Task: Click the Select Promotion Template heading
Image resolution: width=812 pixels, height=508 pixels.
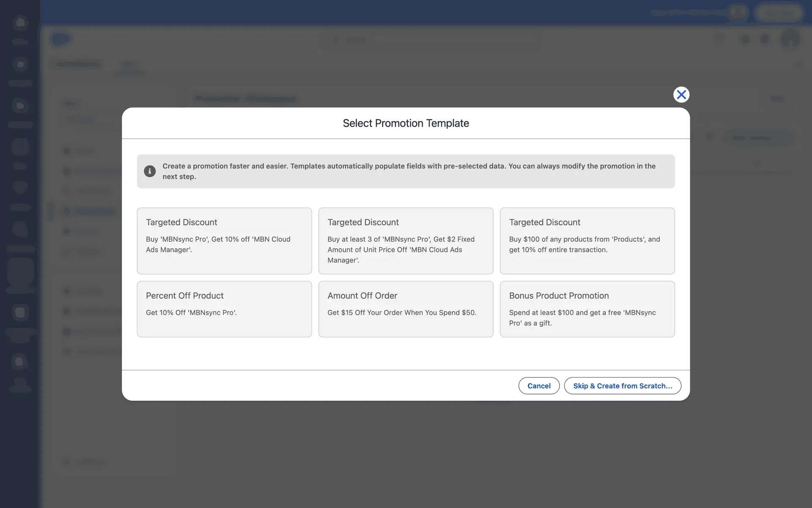Action: [406, 123]
